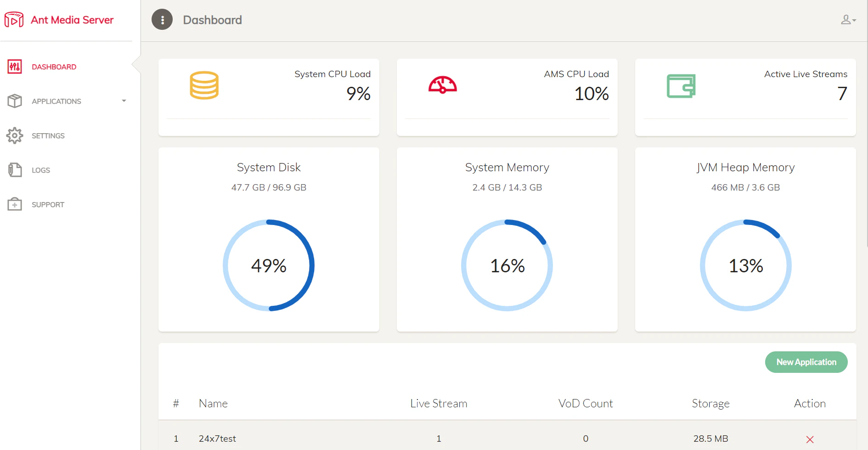Image resolution: width=868 pixels, height=450 pixels.
Task: Select the 24x7test row in the table
Action: [x=217, y=439]
